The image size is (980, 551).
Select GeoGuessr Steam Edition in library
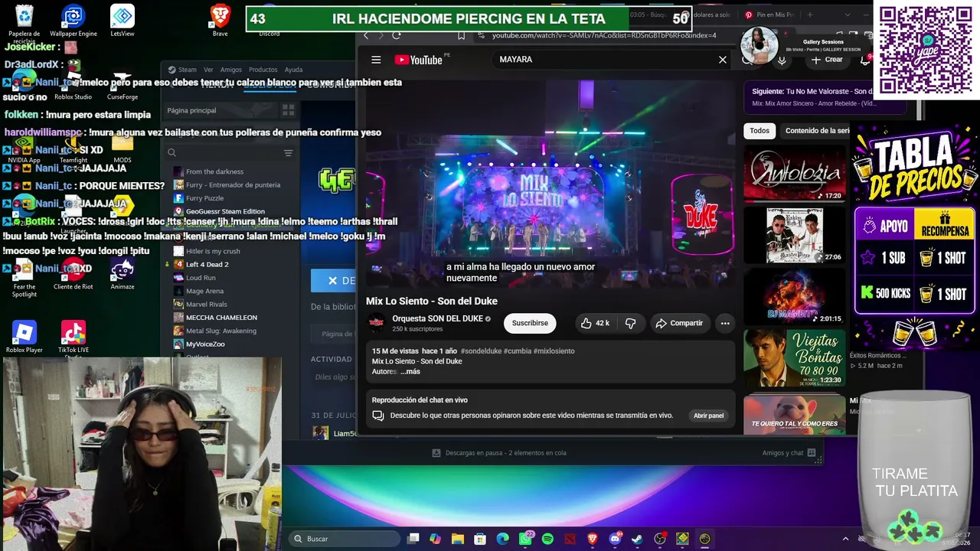coord(225,211)
